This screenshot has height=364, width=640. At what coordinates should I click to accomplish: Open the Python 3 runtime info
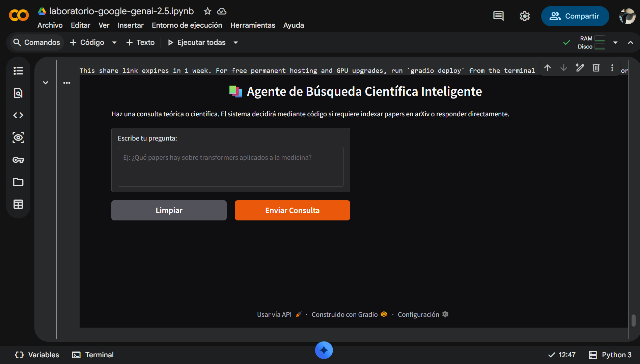point(610,355)
